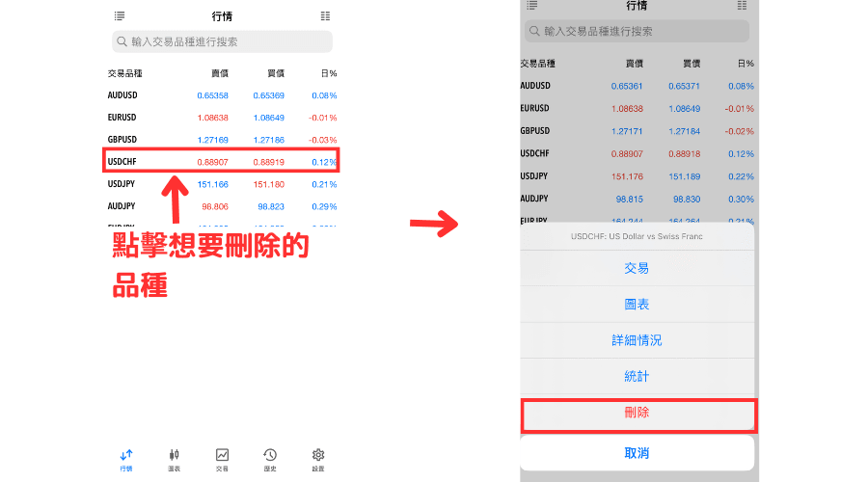Select the EURUSD row in left quote list
This screenshot has height=482, width=868.
pos(222,118)
